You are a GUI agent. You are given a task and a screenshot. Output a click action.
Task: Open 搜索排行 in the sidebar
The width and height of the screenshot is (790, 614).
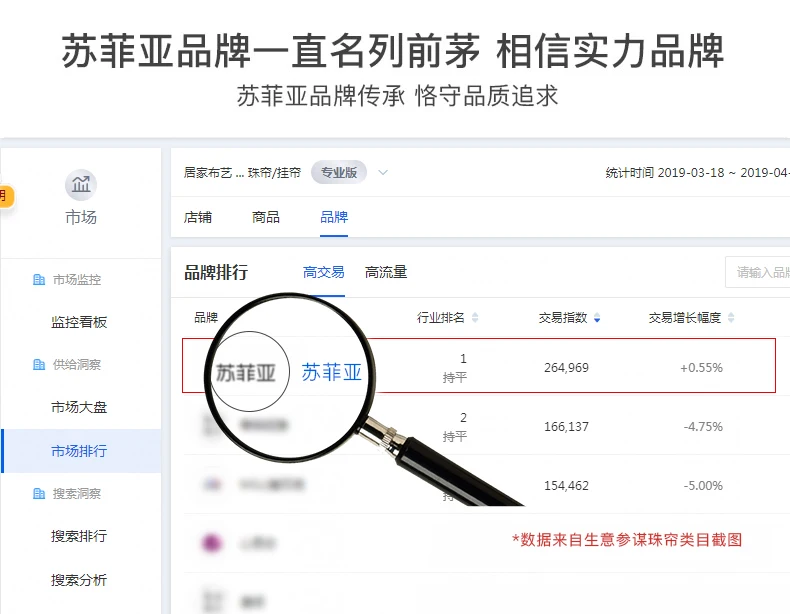click(79, 535)
